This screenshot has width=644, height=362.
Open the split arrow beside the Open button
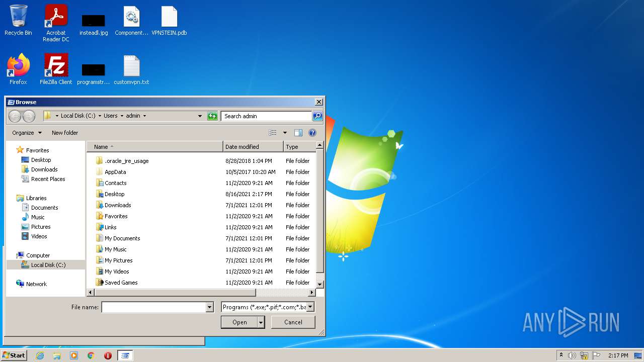click(261, 322)
